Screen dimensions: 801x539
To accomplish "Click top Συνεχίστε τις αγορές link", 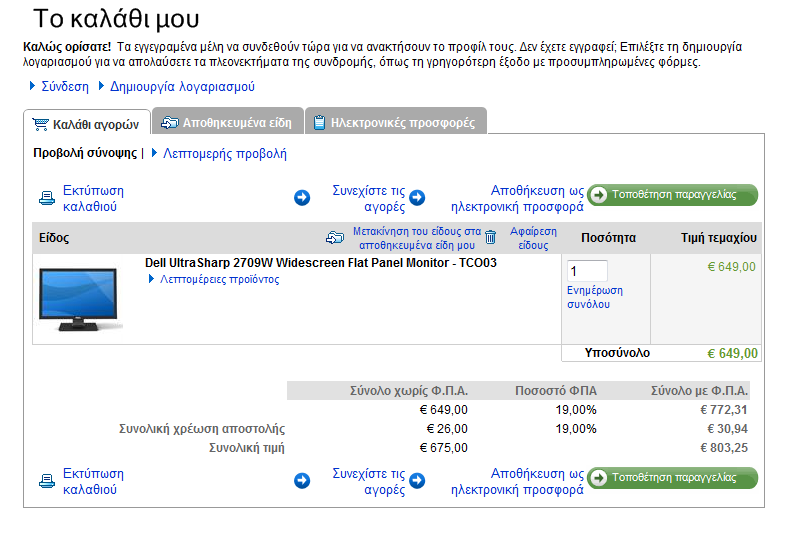I will click(369, 198).
